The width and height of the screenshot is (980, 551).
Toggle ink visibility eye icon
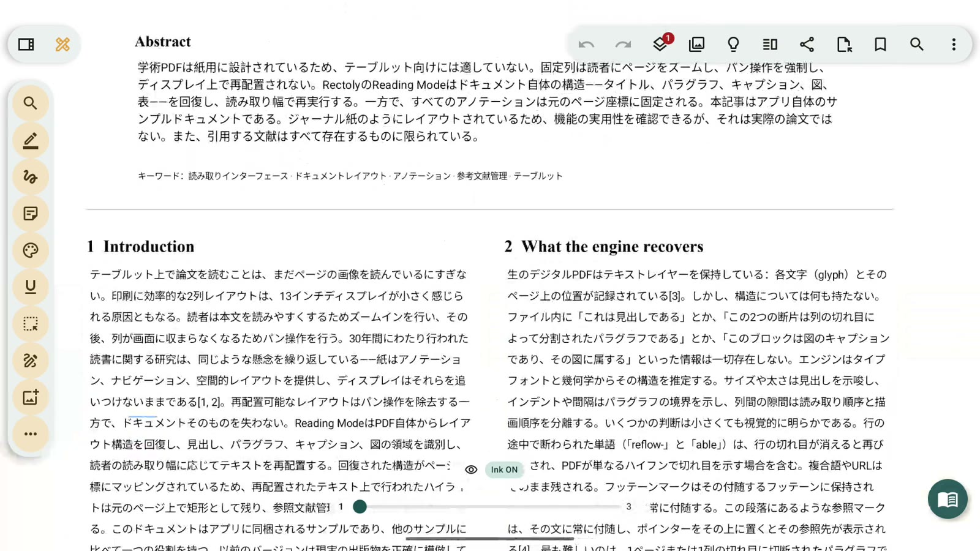point(471,470)
